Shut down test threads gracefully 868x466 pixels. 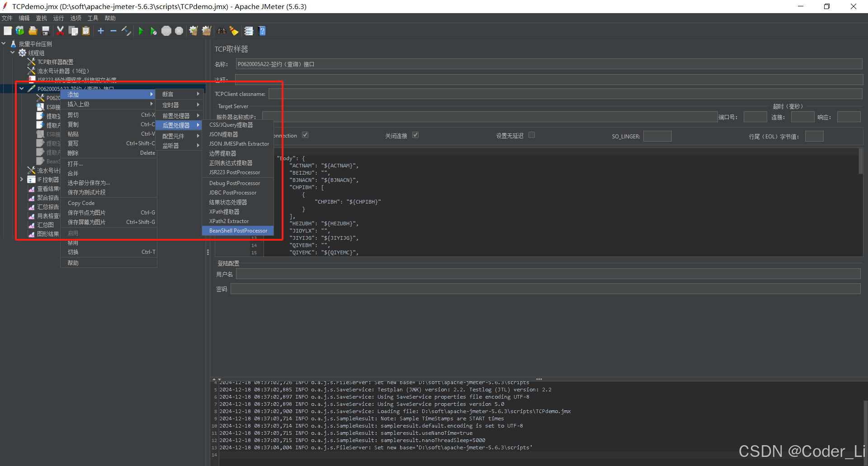coord(179,31)
